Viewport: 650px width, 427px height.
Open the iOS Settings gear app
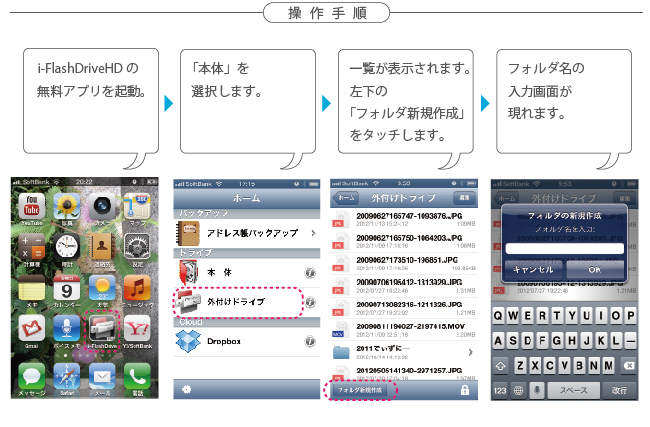click(137, 247)
